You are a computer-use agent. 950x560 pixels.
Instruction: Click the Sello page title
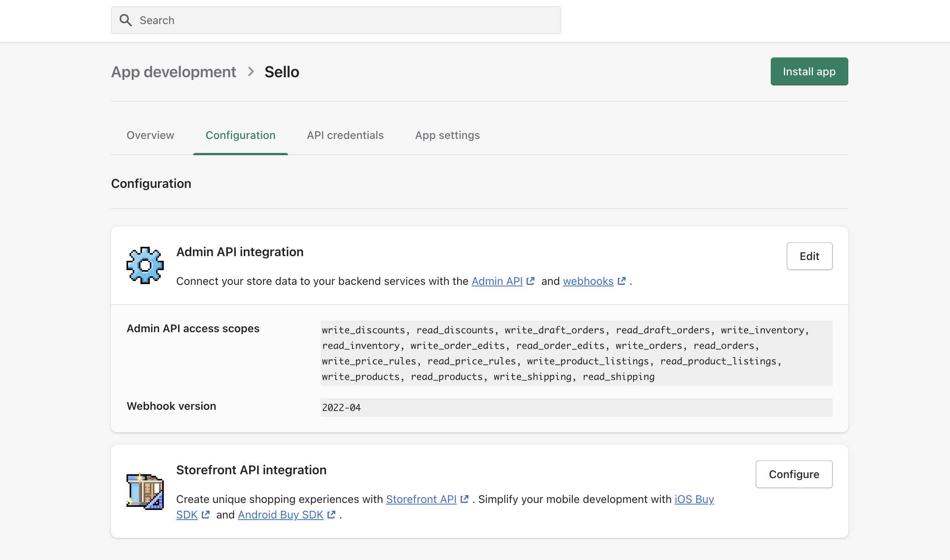(282, 72)
